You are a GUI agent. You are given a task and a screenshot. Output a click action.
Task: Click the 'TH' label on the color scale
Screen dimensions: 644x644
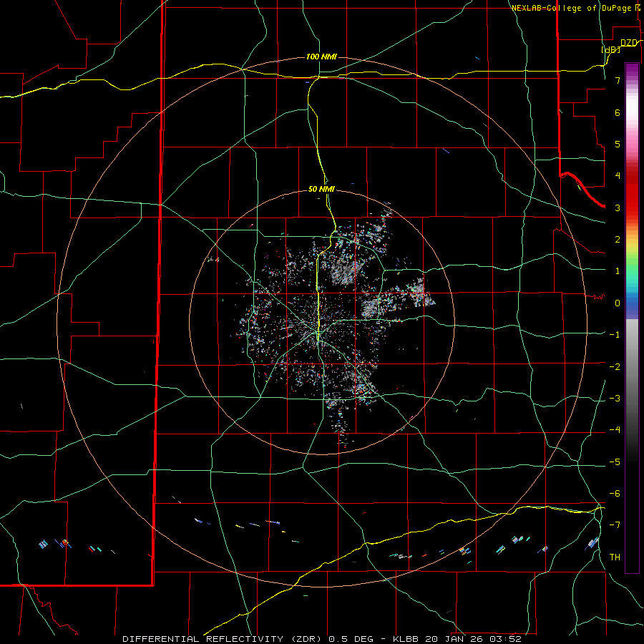(x=615, y=557)
